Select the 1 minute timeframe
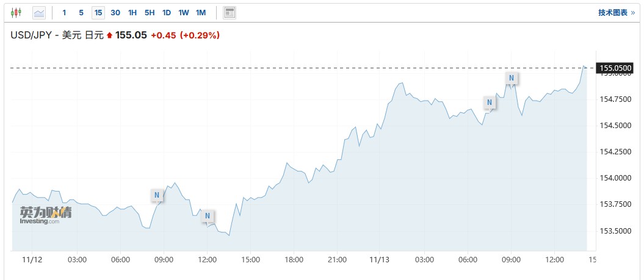Image resolution: width=644 pixels, height=280 pixels. click(x=64, y=12)
